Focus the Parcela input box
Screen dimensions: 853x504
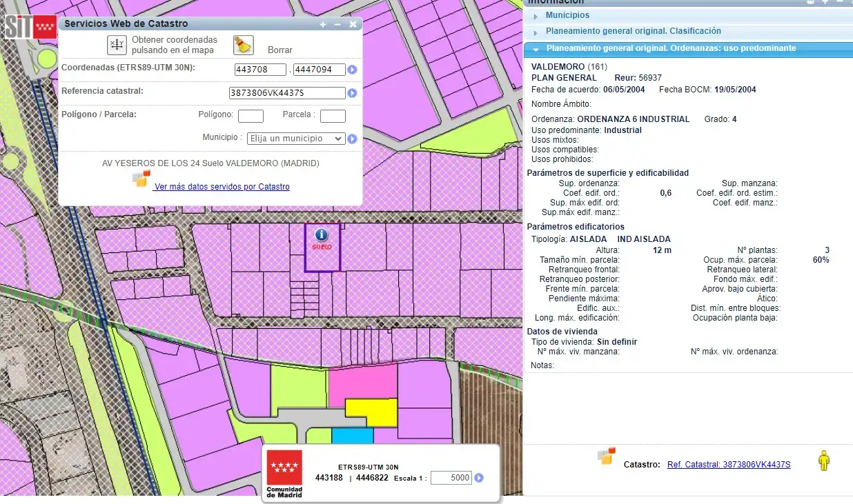point(333,116)
